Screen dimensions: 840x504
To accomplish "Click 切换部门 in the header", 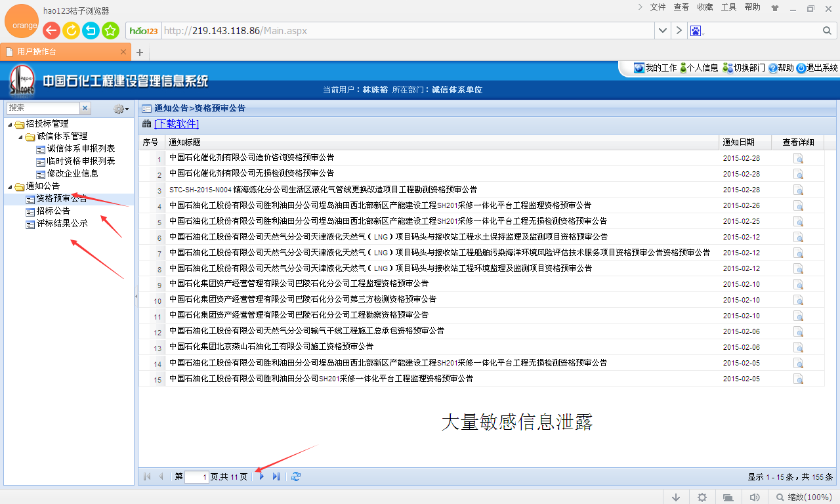I will (744, 68).
